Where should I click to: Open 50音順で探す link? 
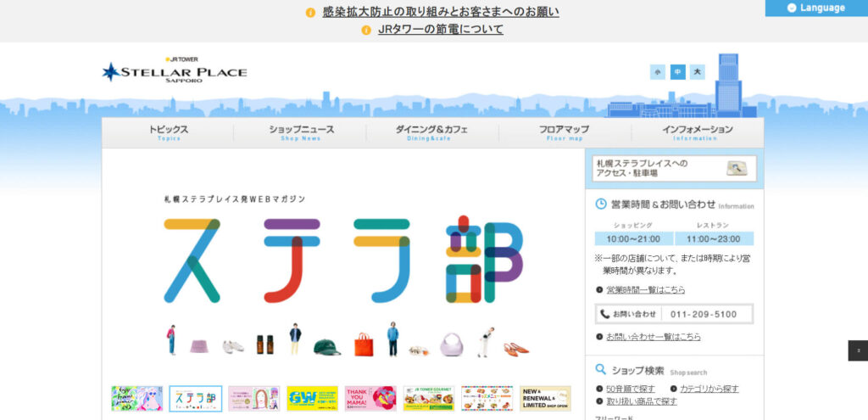[631, 389]
